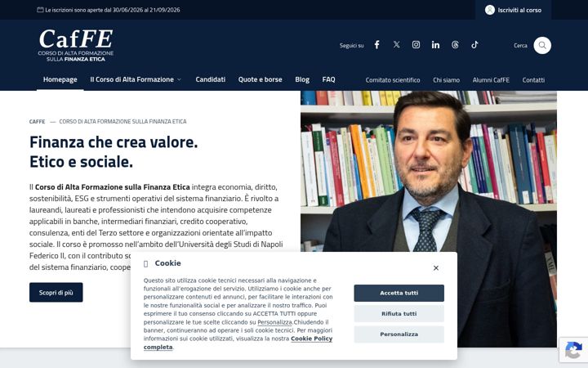Open the TikTok social icon
The image size is (588, 368).
[474, 45]
